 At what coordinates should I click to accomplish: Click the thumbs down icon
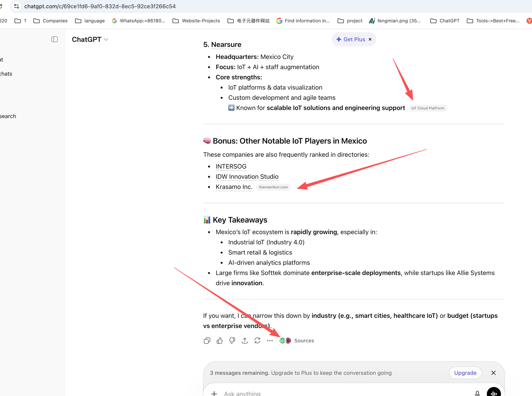(x=232, y=341)
